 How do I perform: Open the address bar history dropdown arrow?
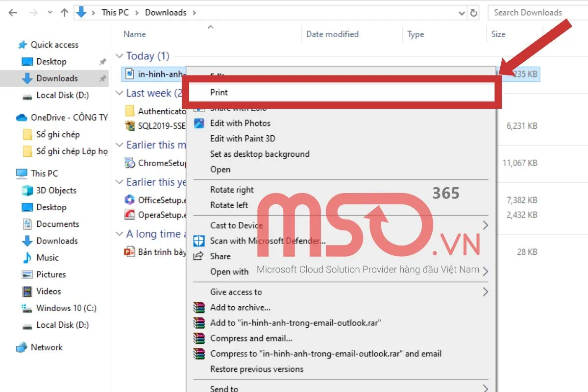pyautogui.click(x=461, y=12)
